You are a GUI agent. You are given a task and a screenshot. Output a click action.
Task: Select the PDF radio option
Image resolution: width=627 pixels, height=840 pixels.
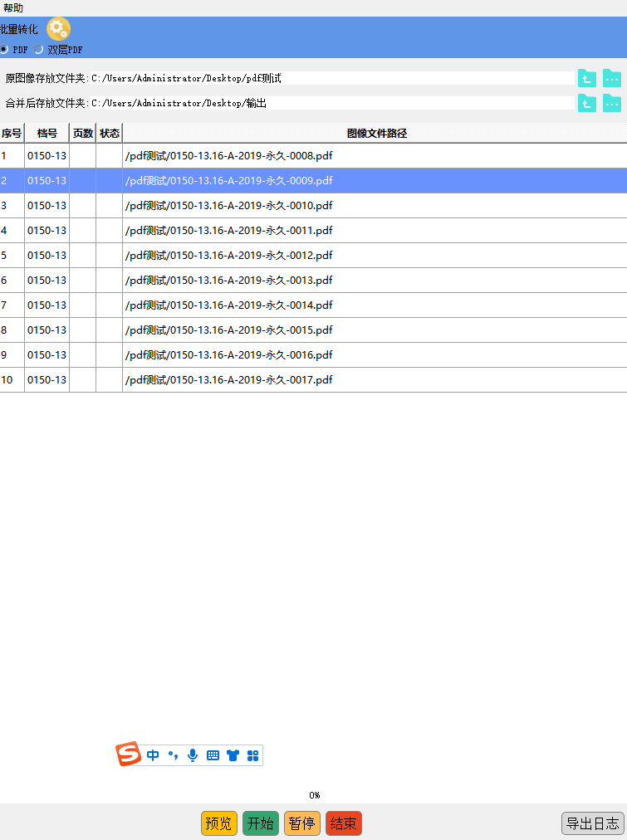[x=4, y=50]
